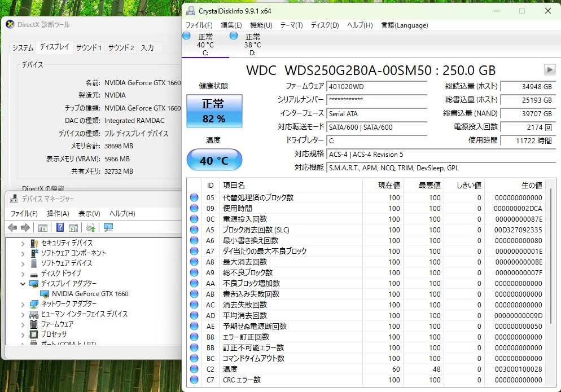This screenshot has width=561, height=392.
Task: Click the status circle for C2 temperature row
Action: [x=194, y=369]
